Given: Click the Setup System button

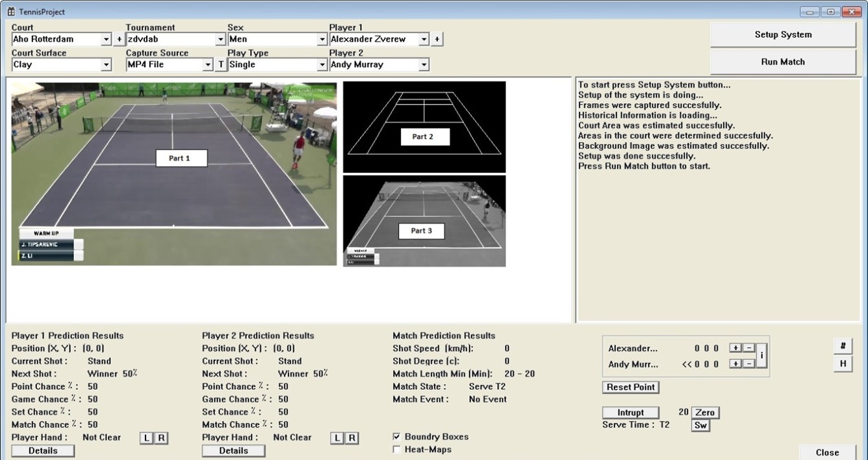Looking at the screenshot, I should (x=782, y=34).
